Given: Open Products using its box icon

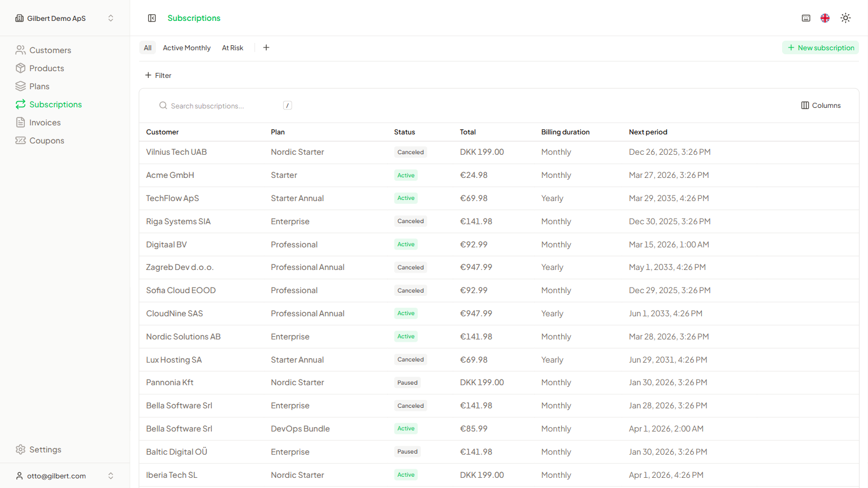Looking at the screenshot, I should [x=21, y=68].
